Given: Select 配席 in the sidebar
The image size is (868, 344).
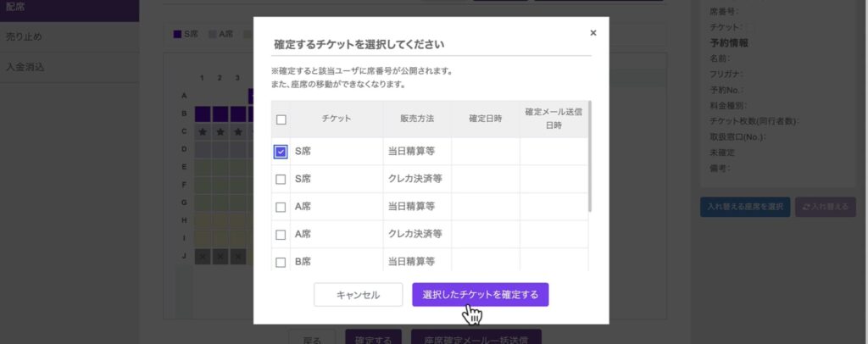Looking at the screenshot, I should [x=15, y=7].
